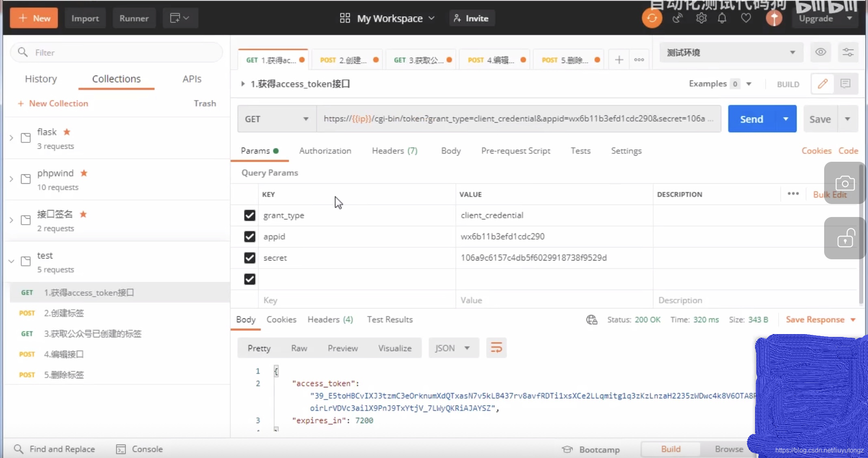Open notifications bell icon
Image resolution: width=868 pixels, height=458 pixels.
[x=722, y=18]
